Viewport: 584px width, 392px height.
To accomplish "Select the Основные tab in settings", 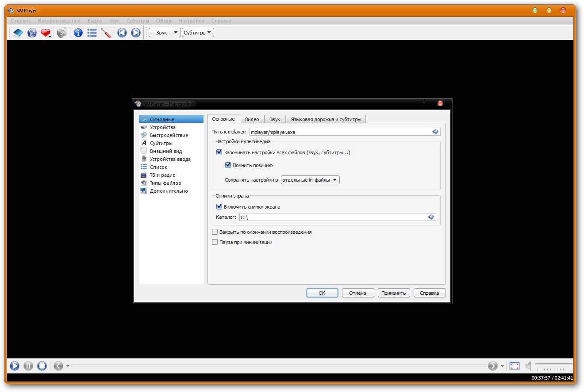I will click(223, 119).
